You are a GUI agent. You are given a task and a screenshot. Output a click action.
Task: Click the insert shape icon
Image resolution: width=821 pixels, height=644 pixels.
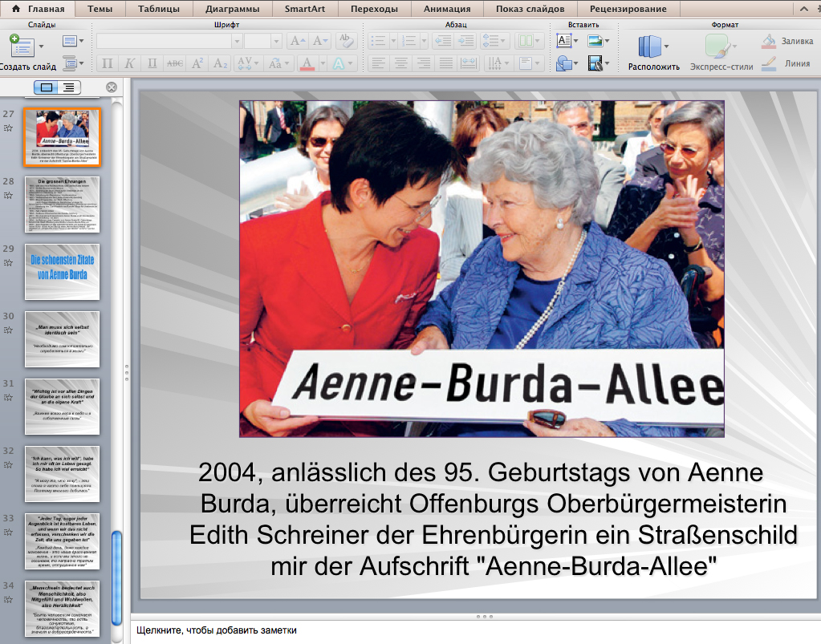(x=564, y=63)
